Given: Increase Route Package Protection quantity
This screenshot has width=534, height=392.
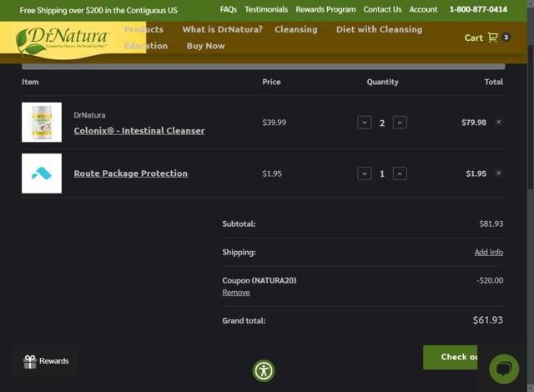Looking at the screenshot, I should pos(400,173).
